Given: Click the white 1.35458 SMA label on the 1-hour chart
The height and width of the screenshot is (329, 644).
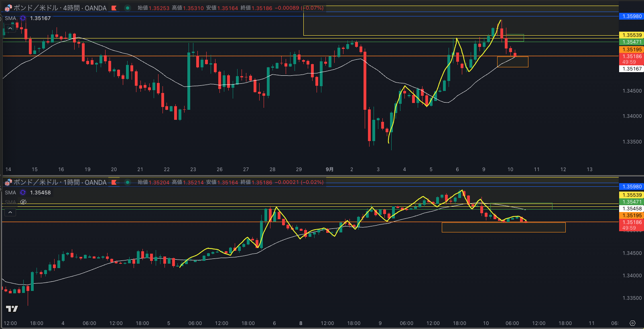Looking at the screenshot, I should [x=632, y=209].
